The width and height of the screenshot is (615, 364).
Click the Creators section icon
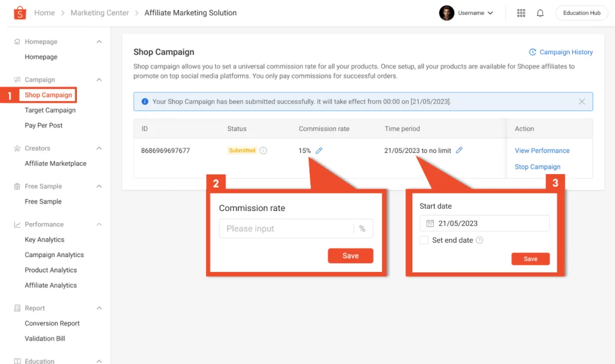[17, 148]
